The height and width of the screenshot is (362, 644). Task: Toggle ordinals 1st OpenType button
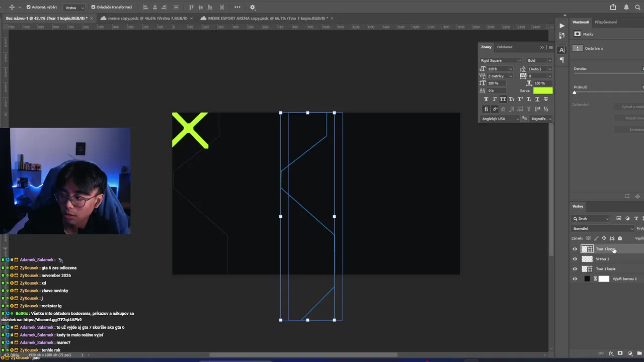coord(537,109)
